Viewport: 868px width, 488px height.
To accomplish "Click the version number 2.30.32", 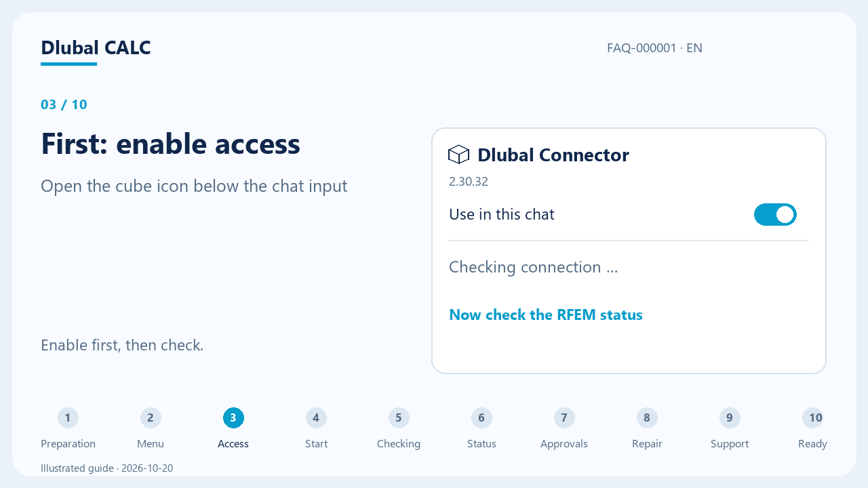I will [469, 182].
